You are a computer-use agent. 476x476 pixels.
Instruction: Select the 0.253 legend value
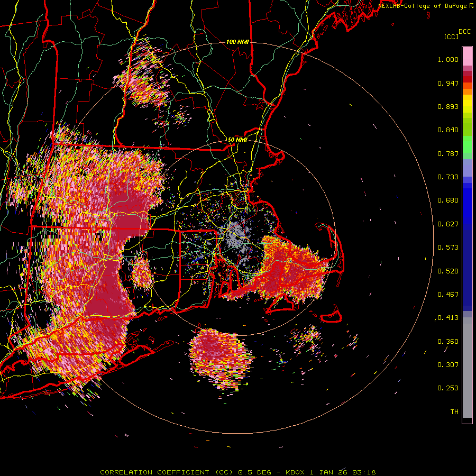pos(448,388)
